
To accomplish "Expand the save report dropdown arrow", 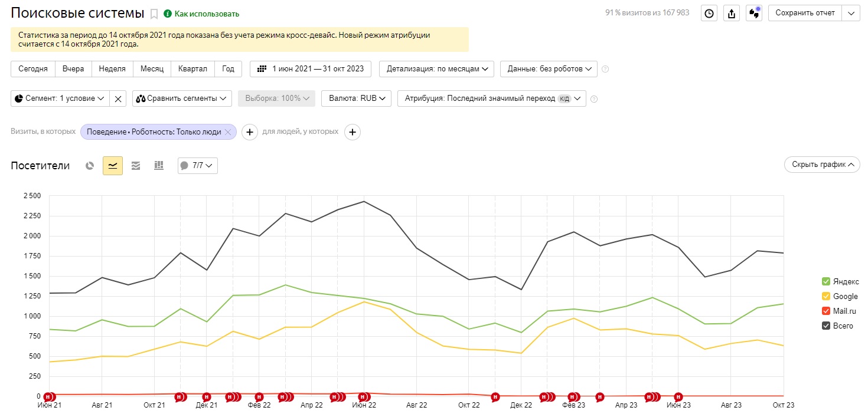I will tap(851, 13).
